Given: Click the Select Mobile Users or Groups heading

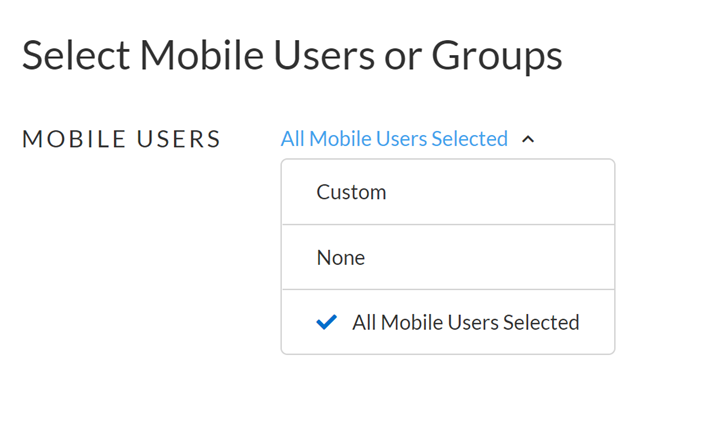Looking at the screenshot, I should [x=292, y=56].
